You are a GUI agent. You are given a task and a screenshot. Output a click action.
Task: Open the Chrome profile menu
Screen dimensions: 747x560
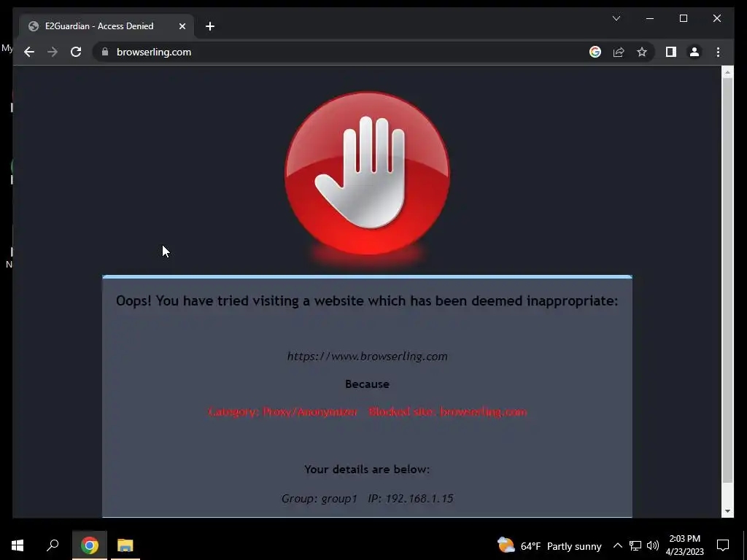pyautogui.click(x=694, y=52)
